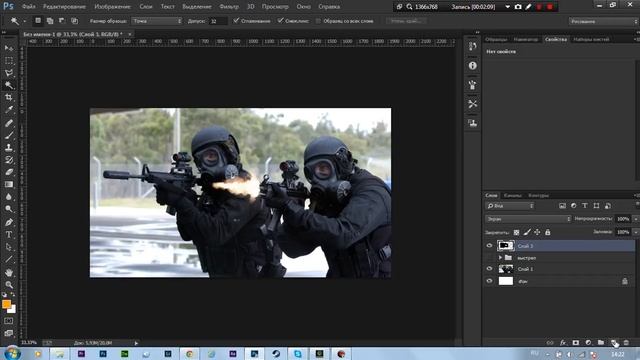This screenshot has width=640, height=360.
Task: Click the Subtract from selection button
Action: point(62,21)
